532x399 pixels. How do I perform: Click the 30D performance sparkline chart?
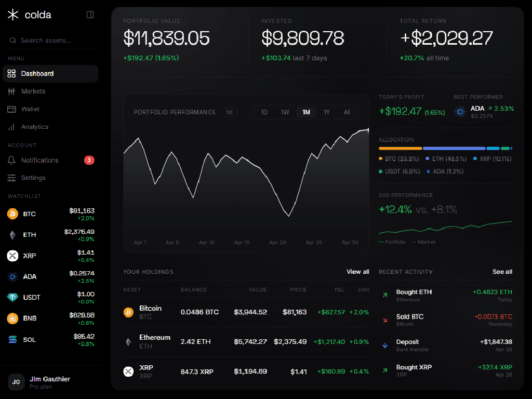[445, 228]
